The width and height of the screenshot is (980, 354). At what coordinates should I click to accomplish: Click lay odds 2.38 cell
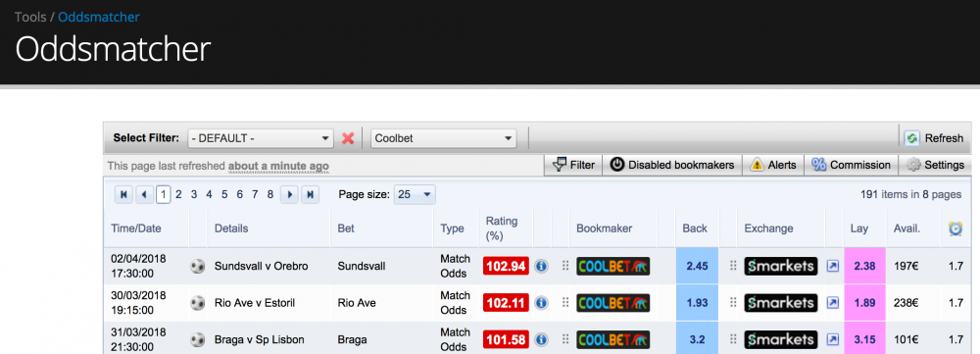[865, 266]
